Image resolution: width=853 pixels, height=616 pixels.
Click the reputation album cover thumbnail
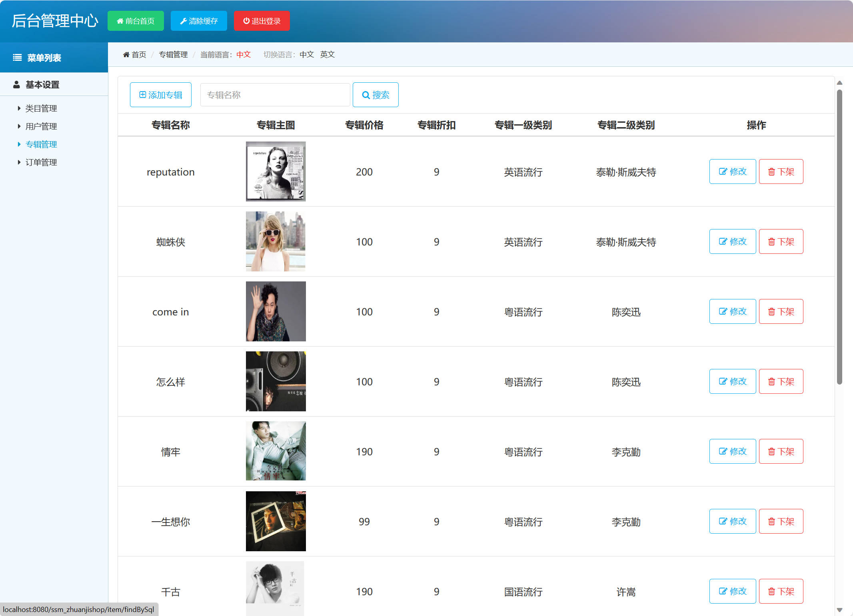click(x=276, y=171)
